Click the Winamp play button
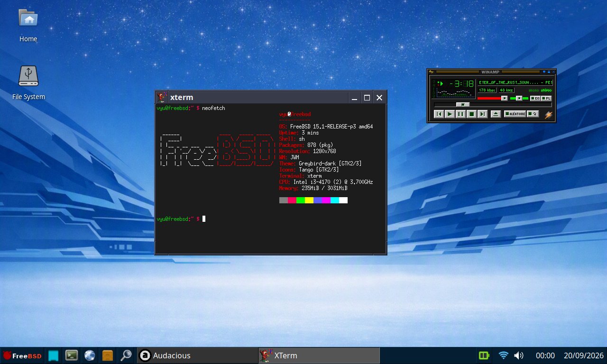This screenshot has width=607, height=364. click(450, 114)
